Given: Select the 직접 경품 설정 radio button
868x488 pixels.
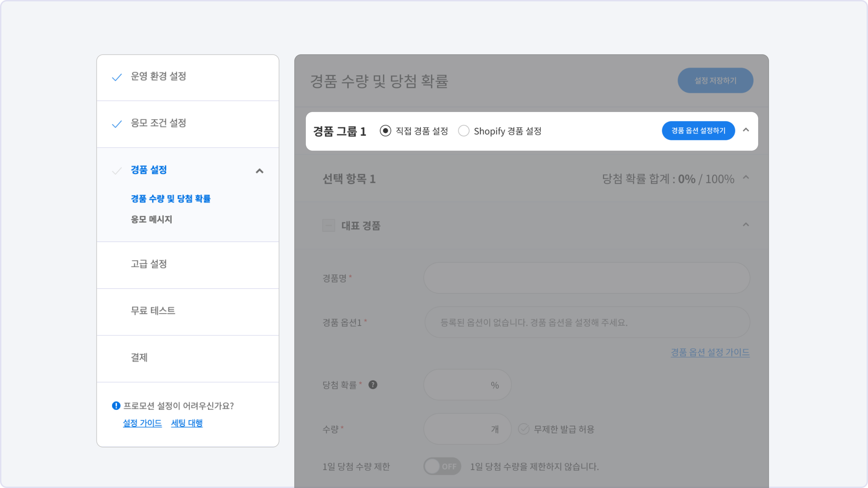Looking at the screenshot, I should tap(385, 131).
